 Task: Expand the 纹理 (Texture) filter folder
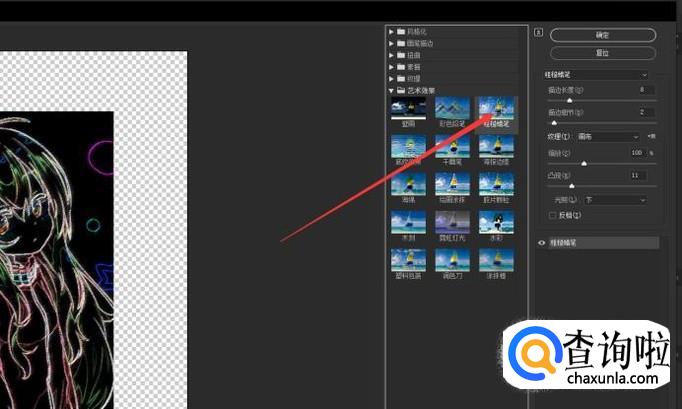coord(391,79)
